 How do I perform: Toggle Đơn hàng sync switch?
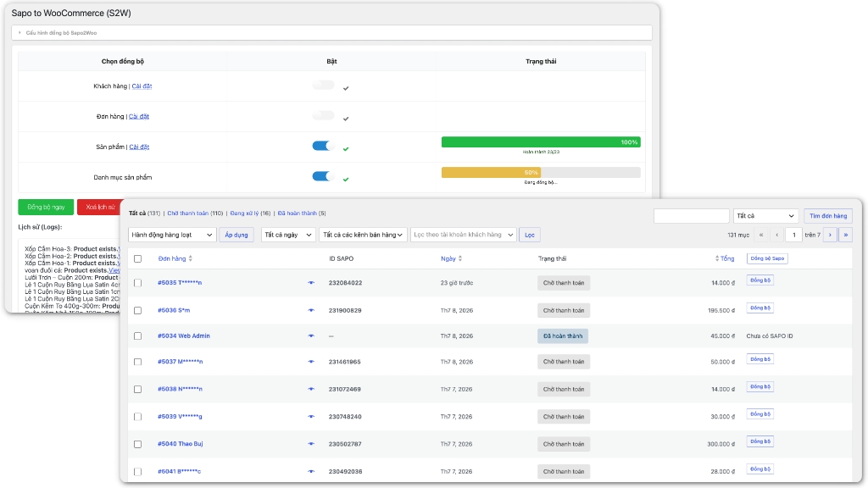coord(324,115)
